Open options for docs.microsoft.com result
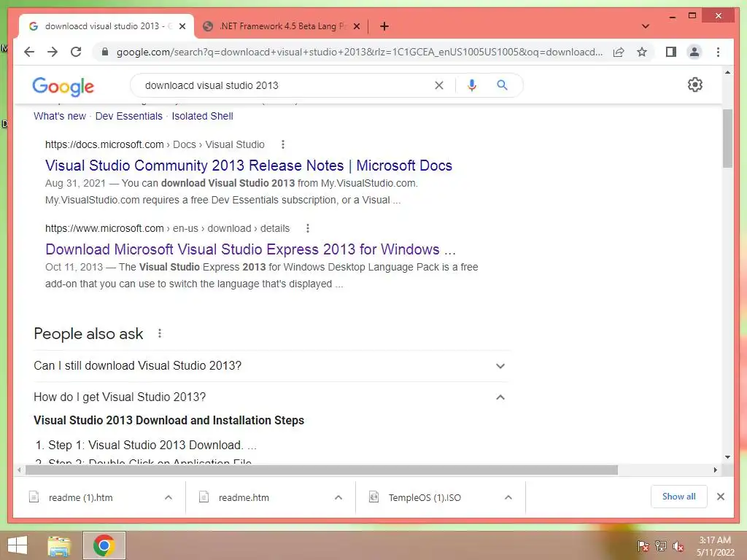The height and width of the screenshot is (560, 747). tap(283, 144)
